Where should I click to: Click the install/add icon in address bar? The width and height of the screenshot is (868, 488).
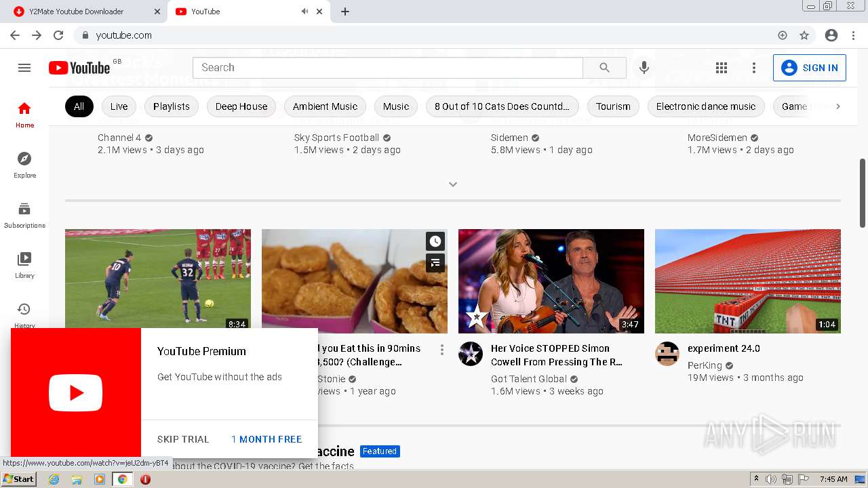coord(783,35)
